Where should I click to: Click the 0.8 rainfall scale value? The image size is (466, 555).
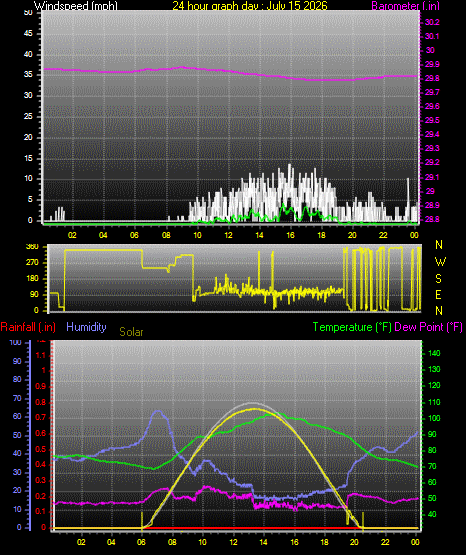click(41, 402)
